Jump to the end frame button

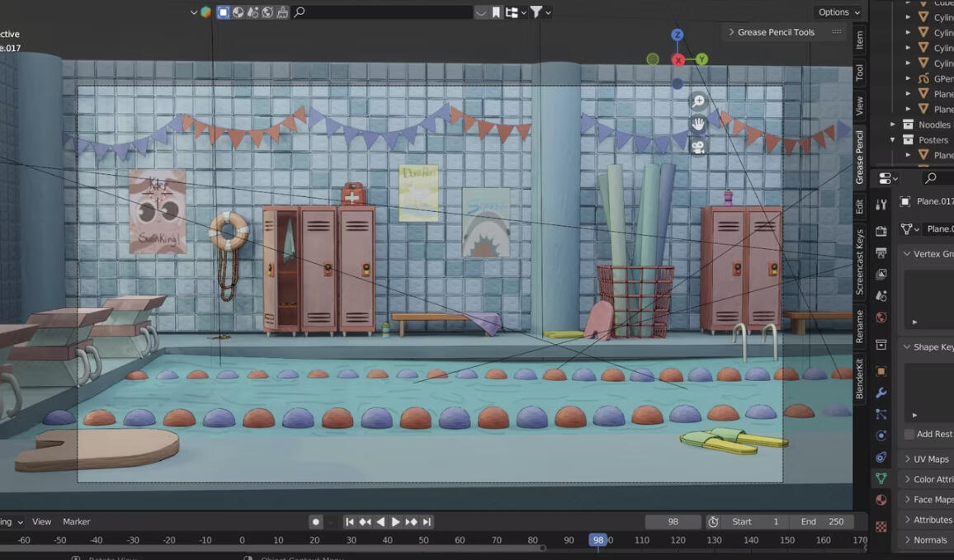(427, 522)
